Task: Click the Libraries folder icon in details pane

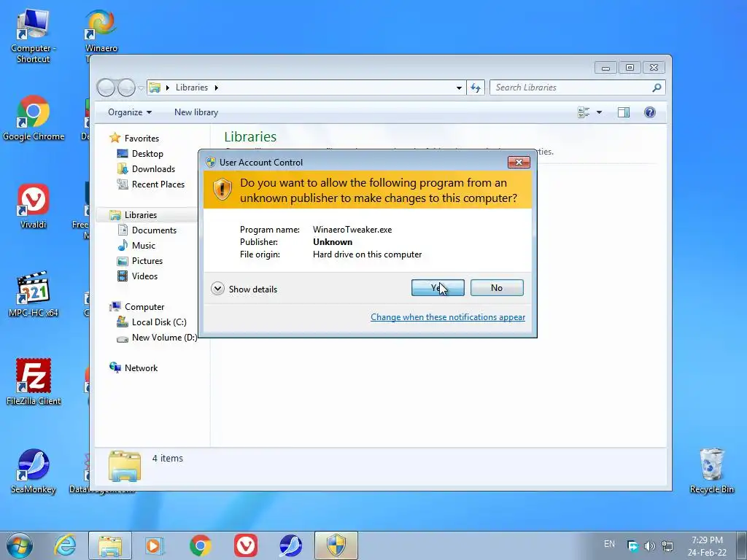Action: (x=125, y=466)
